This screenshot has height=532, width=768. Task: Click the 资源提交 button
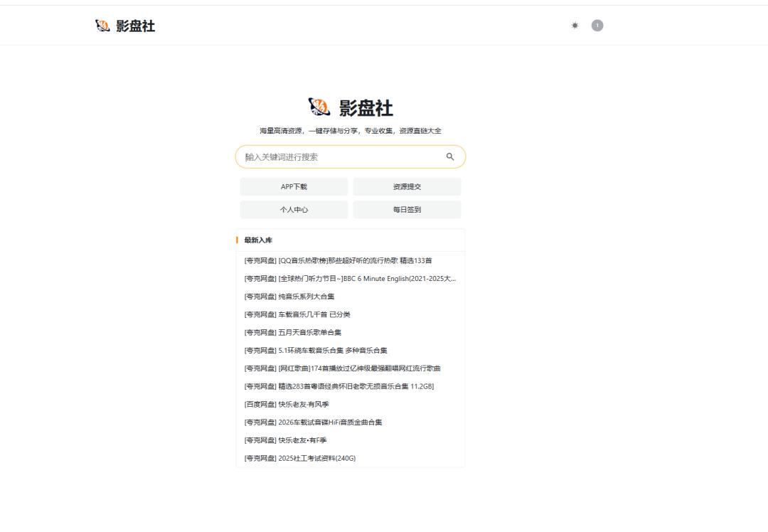pos(407,187)
